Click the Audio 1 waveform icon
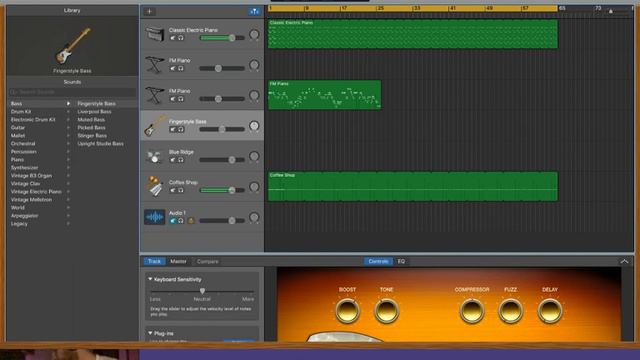The width and height of the screenshot is (640, 360). pos(154,217)
